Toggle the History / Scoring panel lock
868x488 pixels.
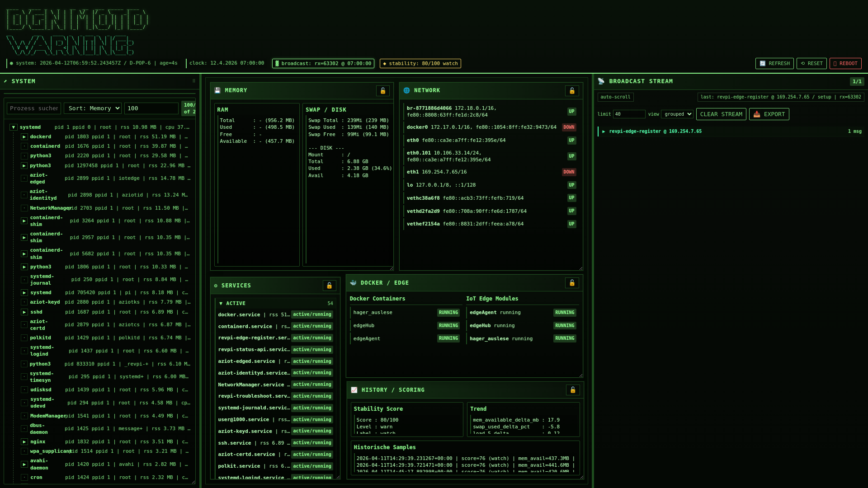(573, 390)
